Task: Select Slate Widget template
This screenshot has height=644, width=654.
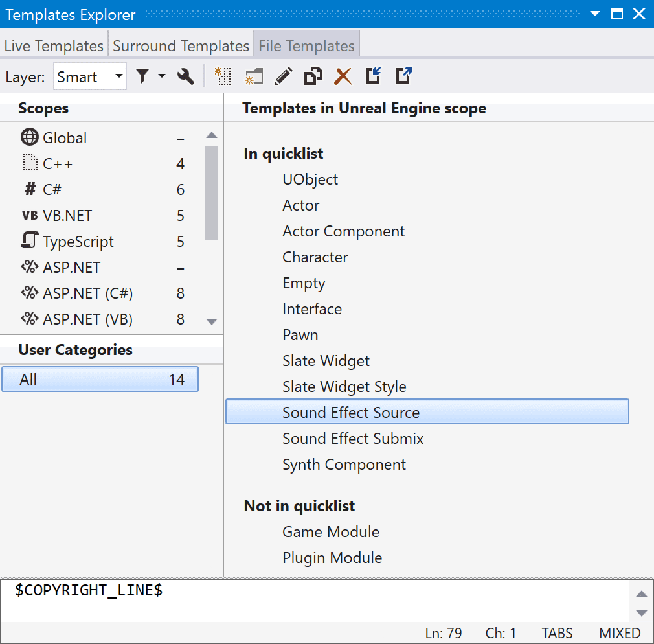Action: pos(326,361)
